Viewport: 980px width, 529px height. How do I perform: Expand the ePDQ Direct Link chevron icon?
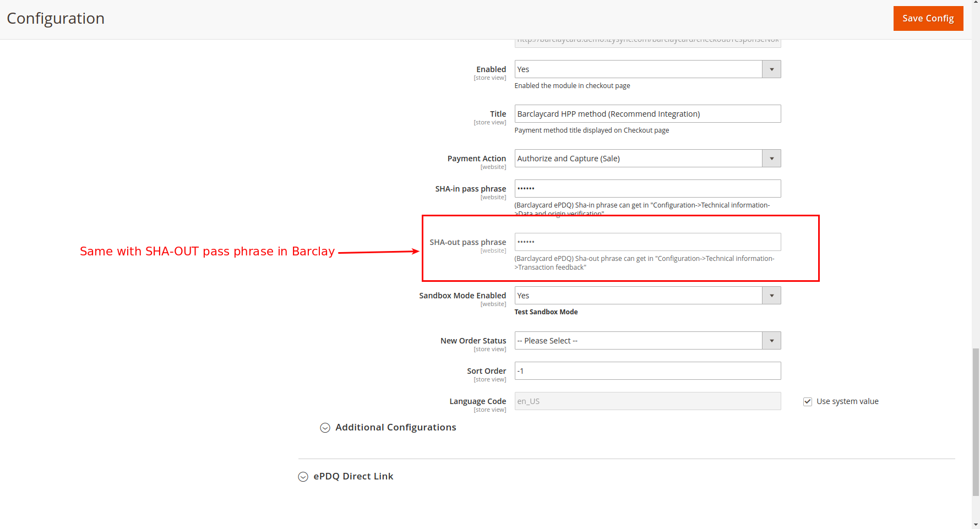tap(303, 477)
